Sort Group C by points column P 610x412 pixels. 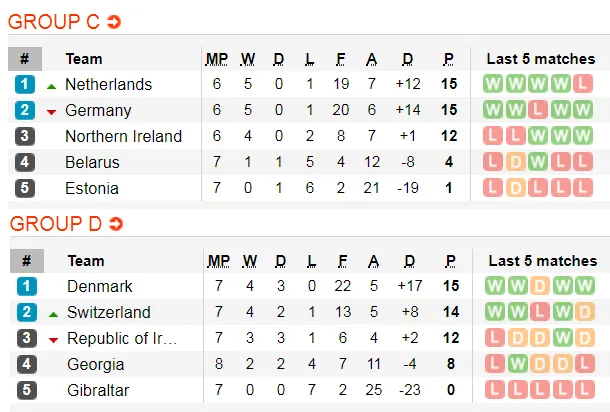click(x=449, y=58)
